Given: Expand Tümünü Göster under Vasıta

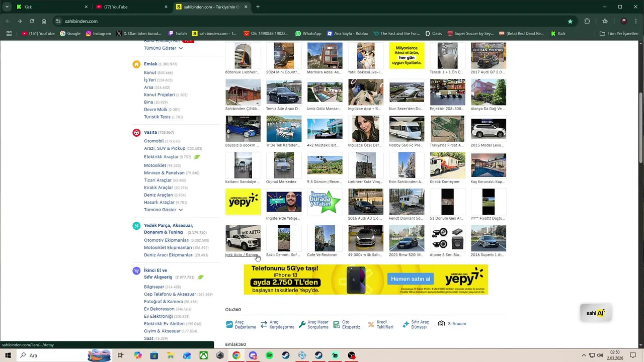Looking at the screenshot, I should coord(163,210).
